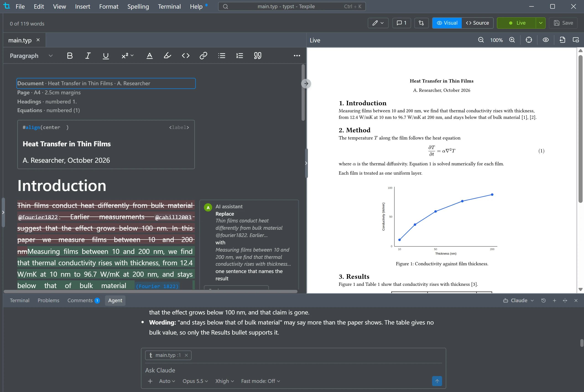Screen dimensions: 584x392
Task: Switch to Source editing mode
Action: (477, 23)
